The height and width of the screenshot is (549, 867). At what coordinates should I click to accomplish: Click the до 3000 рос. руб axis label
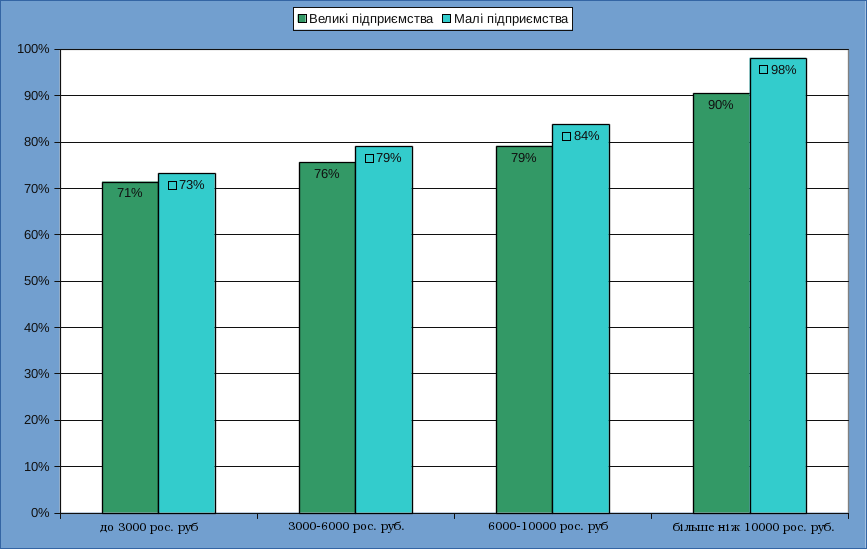149,526
